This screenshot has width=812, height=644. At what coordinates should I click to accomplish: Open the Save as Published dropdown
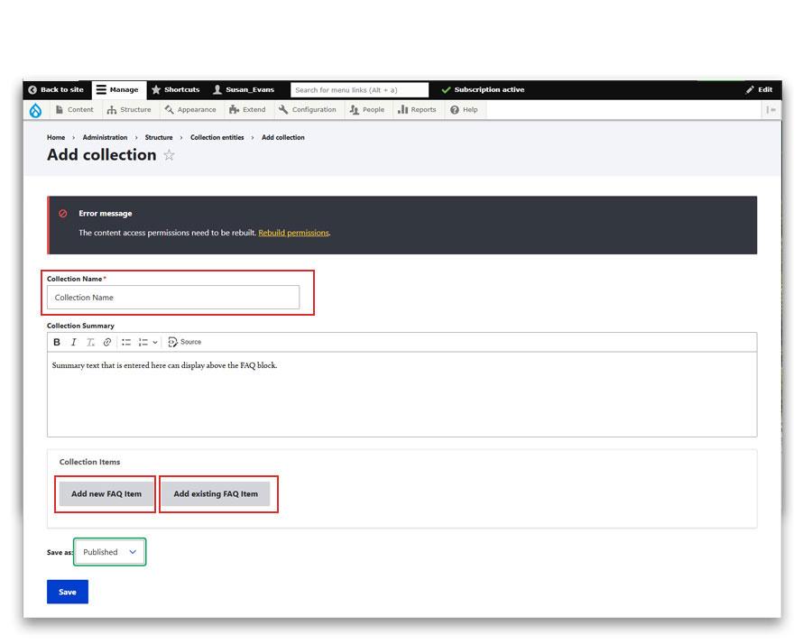pyautogui.click(x=110, y=552)
